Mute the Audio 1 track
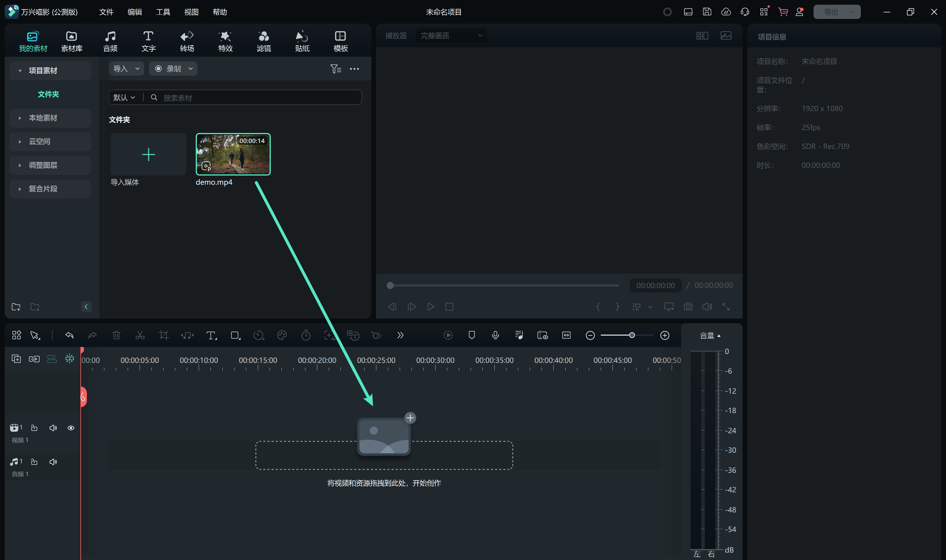Screen dimensions: 946x560 tap(53, 462)
